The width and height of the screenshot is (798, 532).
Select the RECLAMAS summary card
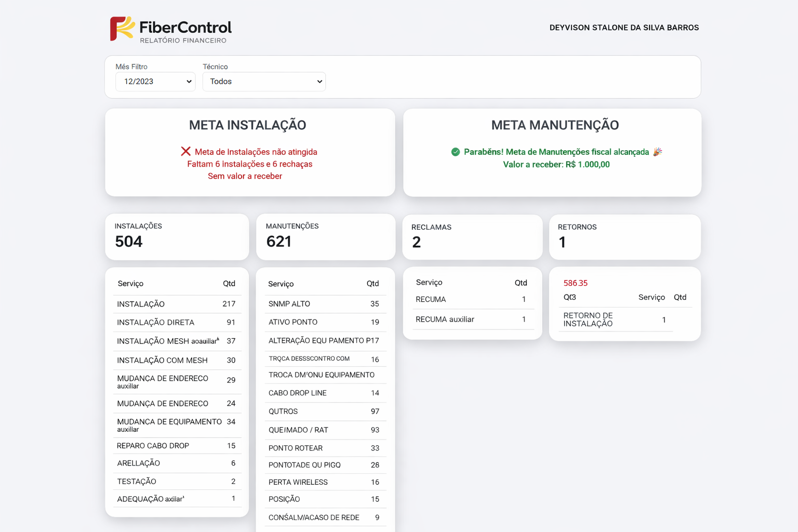(x=472, y=237)
